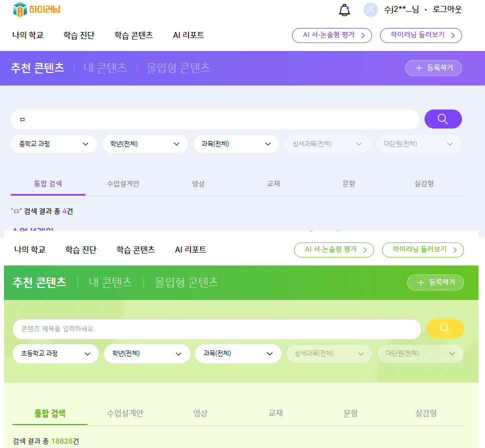Switch to the 실감형 tab in green section
Viewport: 485px width, 448px height.
point(426,413)
